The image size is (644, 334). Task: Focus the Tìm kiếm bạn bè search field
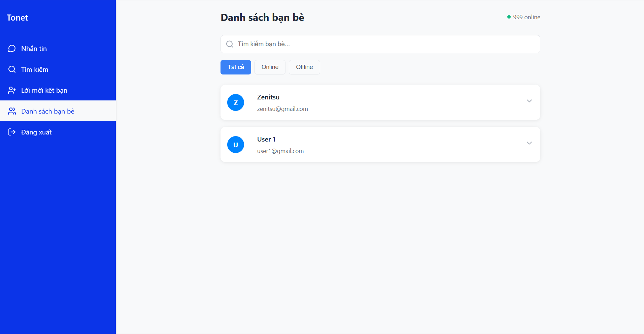point(384,44)
